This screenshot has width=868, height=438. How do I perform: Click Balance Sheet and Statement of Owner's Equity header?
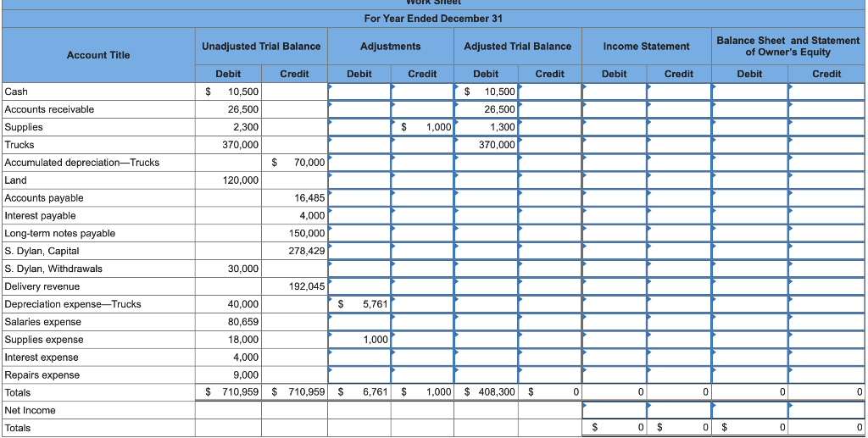point(788,47)
